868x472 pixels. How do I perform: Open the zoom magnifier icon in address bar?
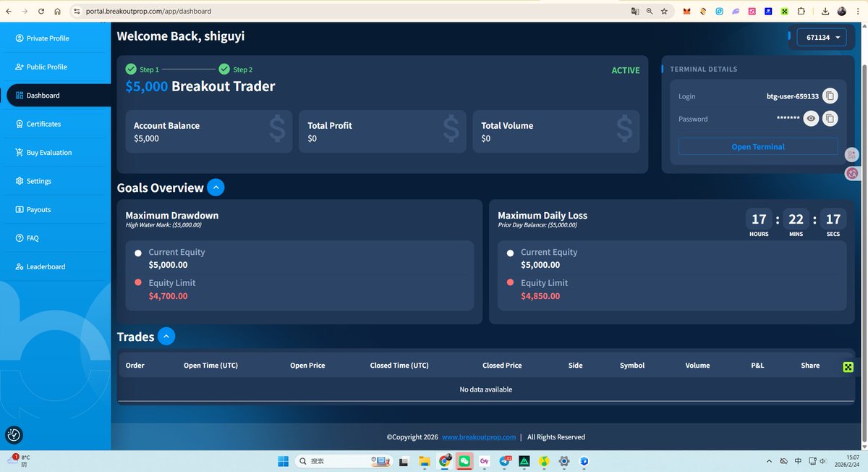(x=650, y=12)
